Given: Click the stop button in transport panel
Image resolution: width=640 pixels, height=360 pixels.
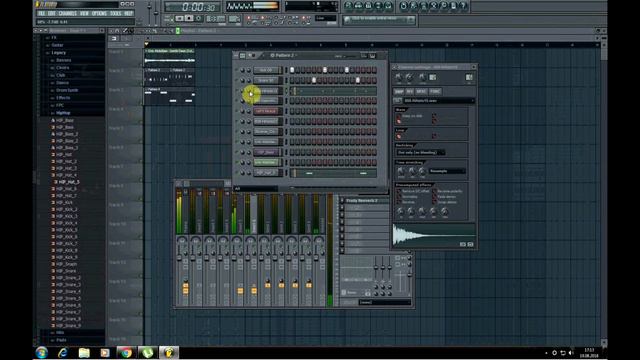Looking at the screenshot, I should (x=189, y=18).
